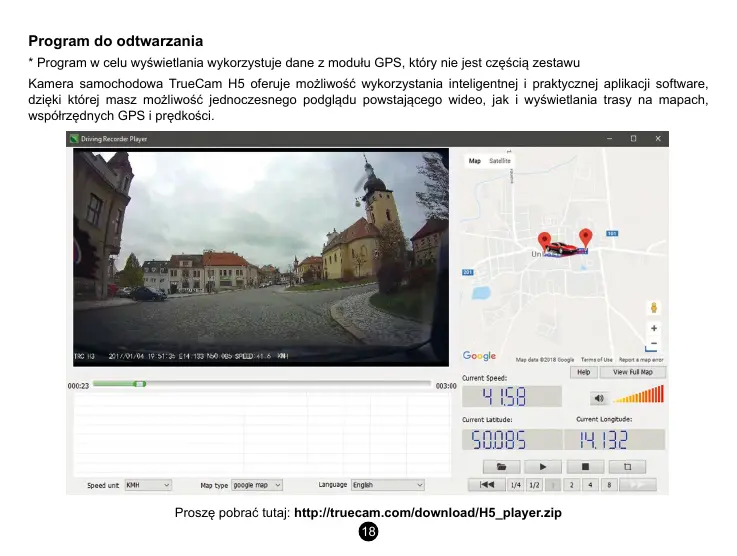The height and width of the screenshot is (556, 737).
Task: Click the Current Speed 41.58 readout
Action: point(512,397)
